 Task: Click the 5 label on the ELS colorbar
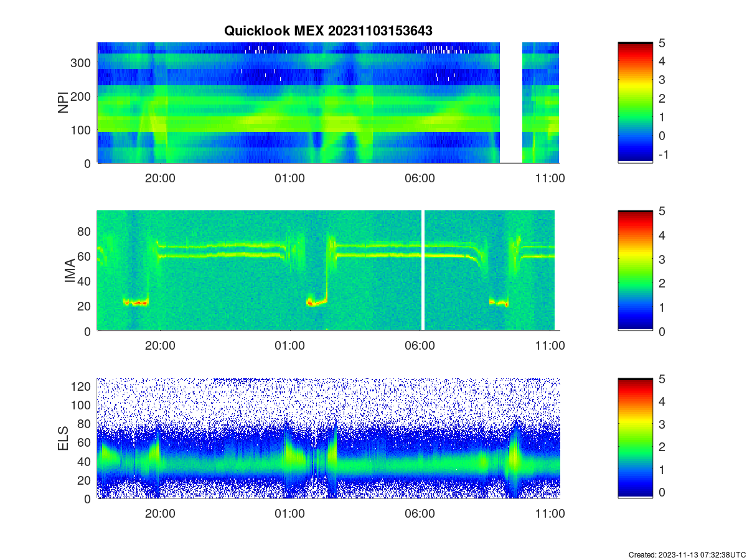[x=662, y=379]
